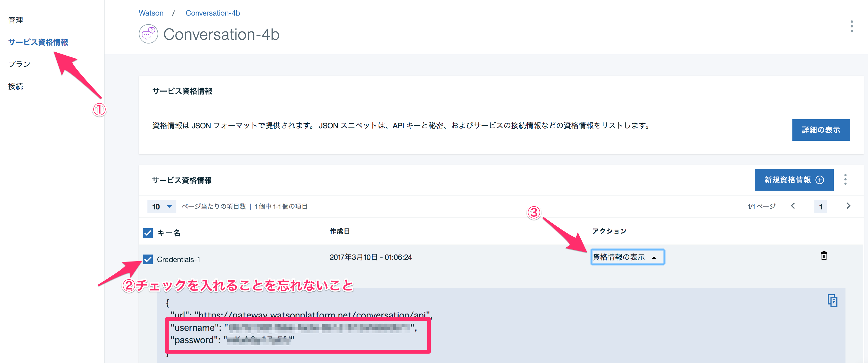Viewport: 868px width, 363px height.
Task: Open the credentials table three-dot menu
Action: pos(845,179)
